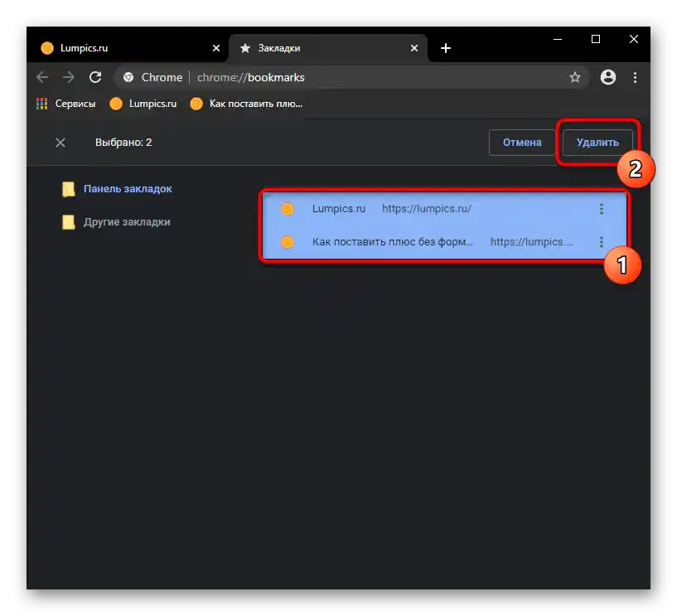Maximize the Chrome window

point(596,39)
